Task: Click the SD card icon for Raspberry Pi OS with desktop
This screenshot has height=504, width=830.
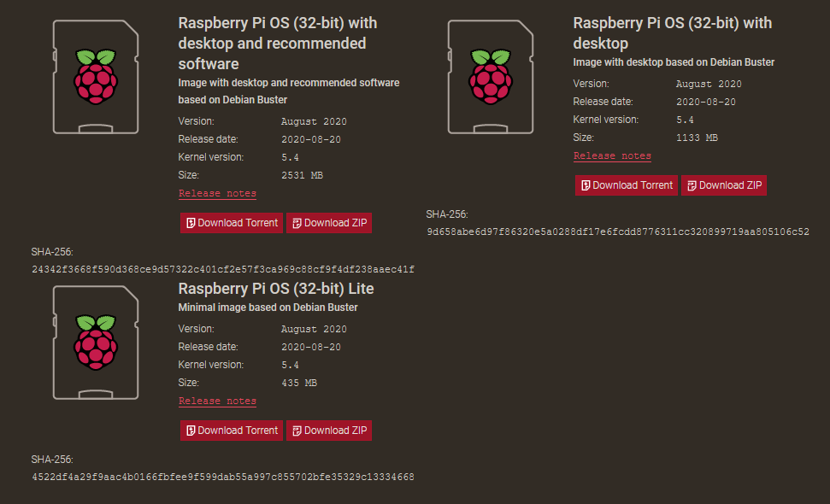Action: pos(490,77)
